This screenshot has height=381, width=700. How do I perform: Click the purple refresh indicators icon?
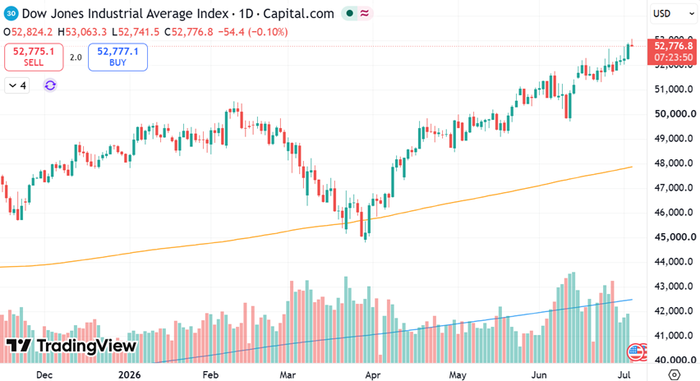[50, 85]
